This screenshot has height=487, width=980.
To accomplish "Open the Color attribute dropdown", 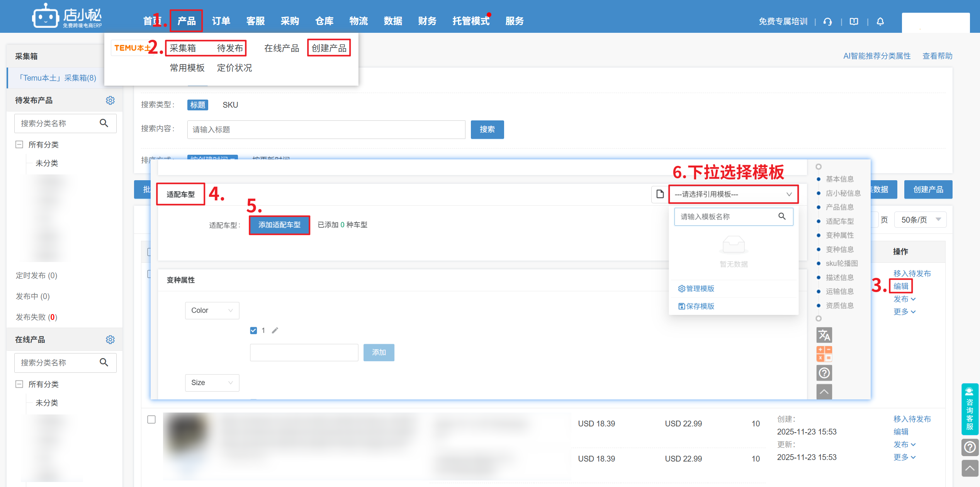I will 212,311.
